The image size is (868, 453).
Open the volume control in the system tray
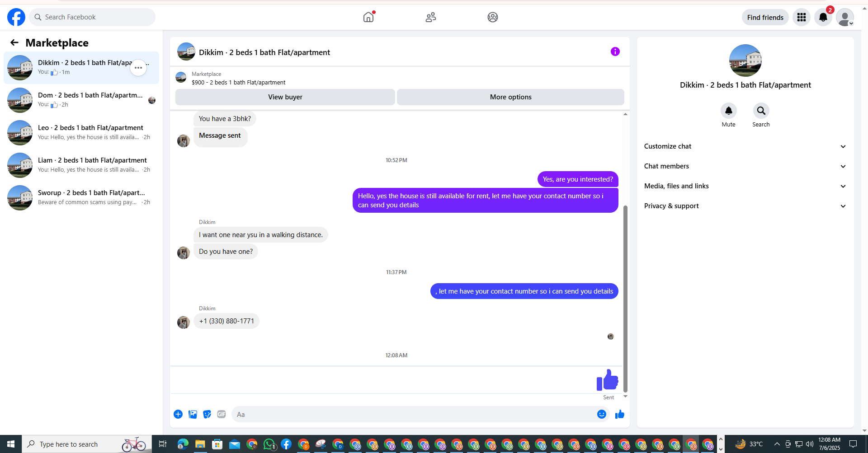(810, 444)
